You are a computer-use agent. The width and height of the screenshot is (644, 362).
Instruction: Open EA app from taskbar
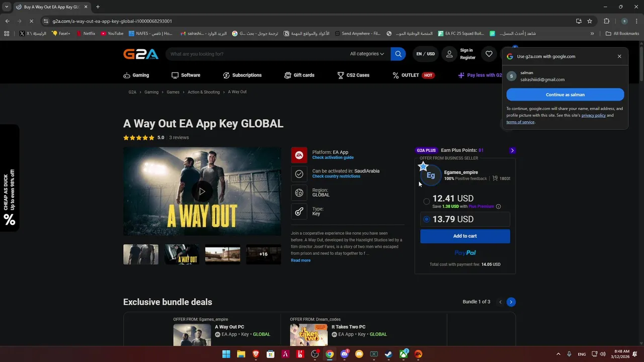pos(418,354)
